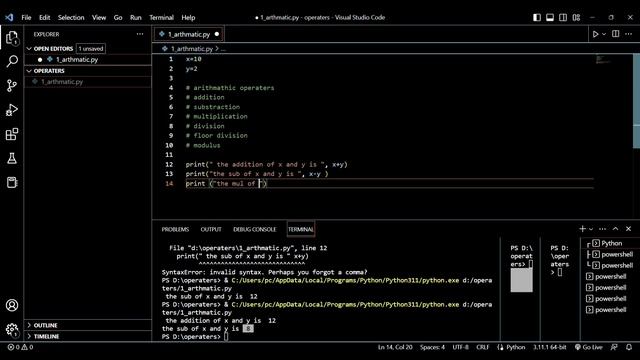This screenshot has height=360, width=640.
Task: Select the Python language mode item
Action: point(516,347)
